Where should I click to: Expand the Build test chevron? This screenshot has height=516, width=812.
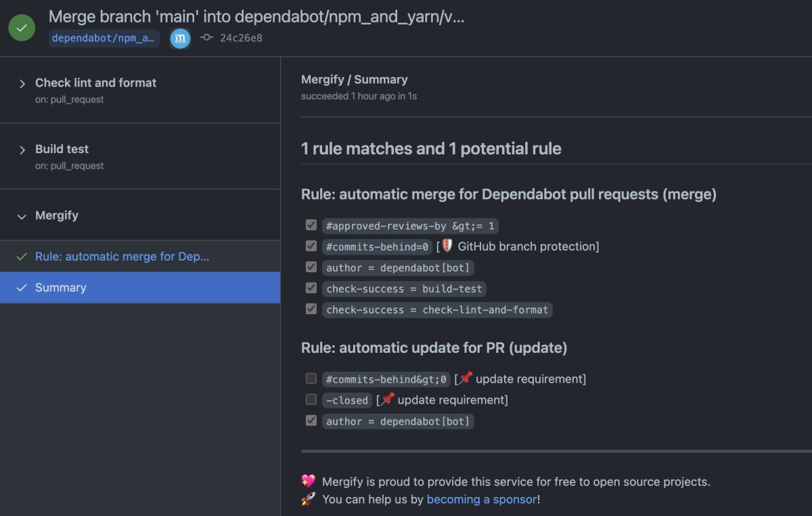click(22, 150)
